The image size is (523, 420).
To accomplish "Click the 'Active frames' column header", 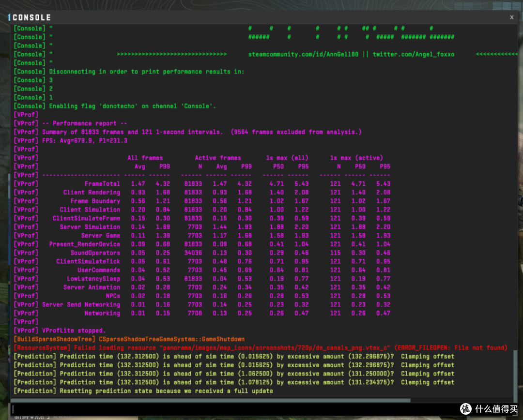I will pos(218,158).
